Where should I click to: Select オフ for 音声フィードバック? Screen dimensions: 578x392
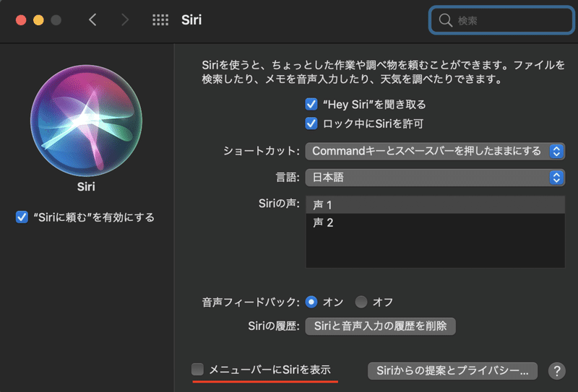click(361, 302)
